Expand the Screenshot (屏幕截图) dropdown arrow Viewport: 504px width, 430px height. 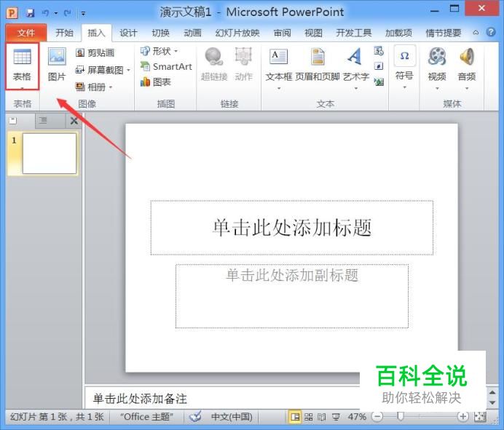tap(129, 70)
